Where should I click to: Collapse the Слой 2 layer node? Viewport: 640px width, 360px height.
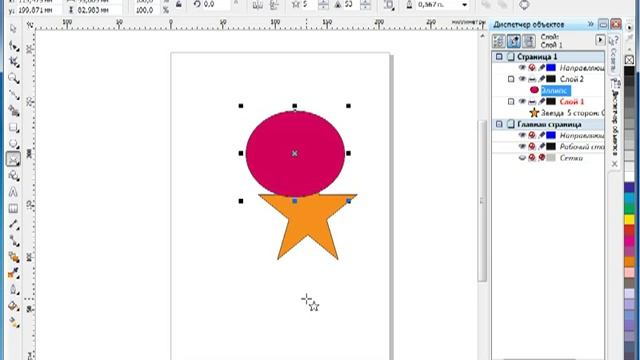(x=511, y=79)
